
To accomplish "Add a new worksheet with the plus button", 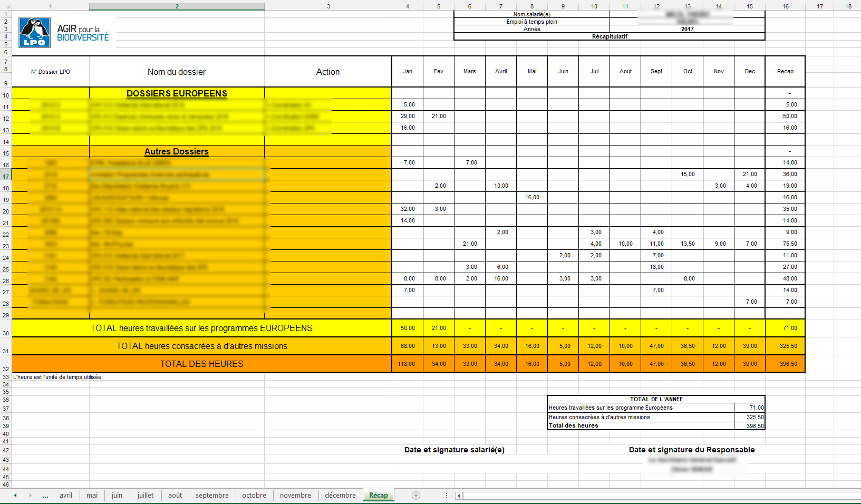I will pyautogui.click(x=416, y=496).
